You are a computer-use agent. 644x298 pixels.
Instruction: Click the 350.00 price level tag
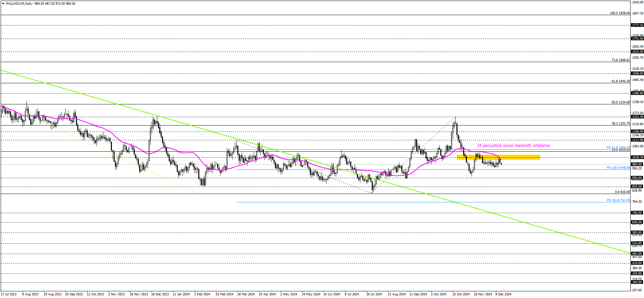[x=637, y=274]
